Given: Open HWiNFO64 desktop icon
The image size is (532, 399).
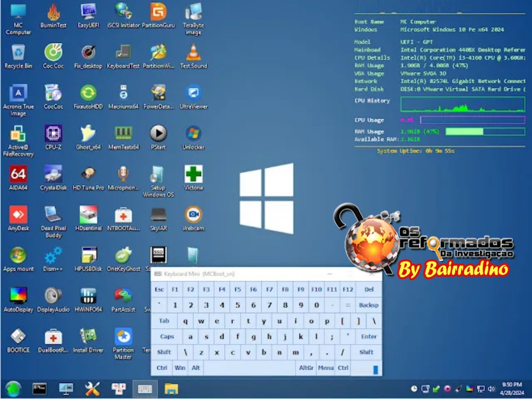Looking at the screenshot, I should click(88, 300).
